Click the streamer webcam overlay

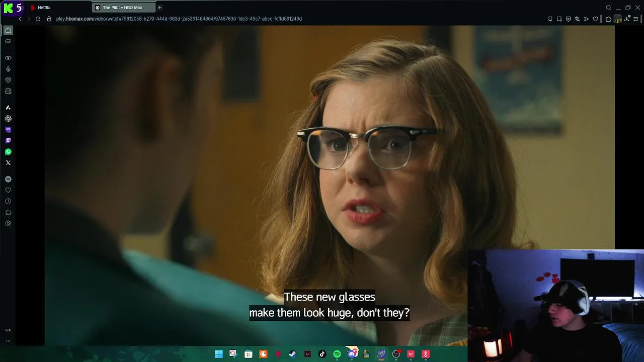[x=556, y=306]
